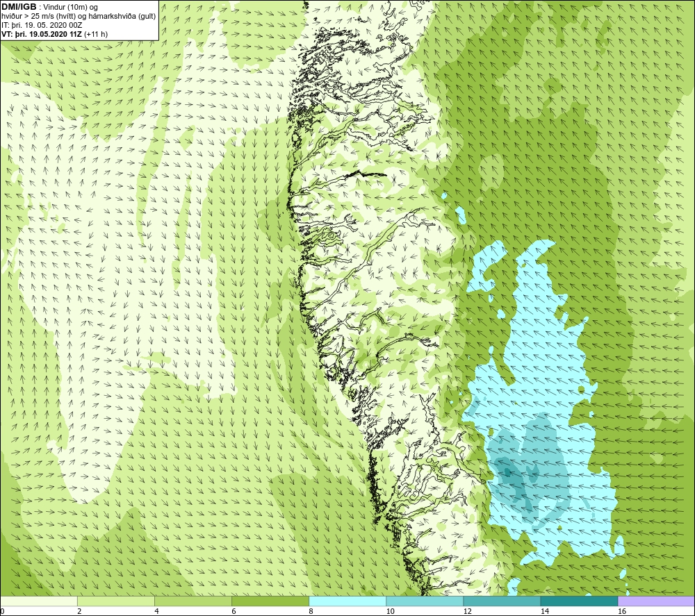Click the legend value label '14'
The height and width of the screenshot is (616, 695).
(544, 612)
